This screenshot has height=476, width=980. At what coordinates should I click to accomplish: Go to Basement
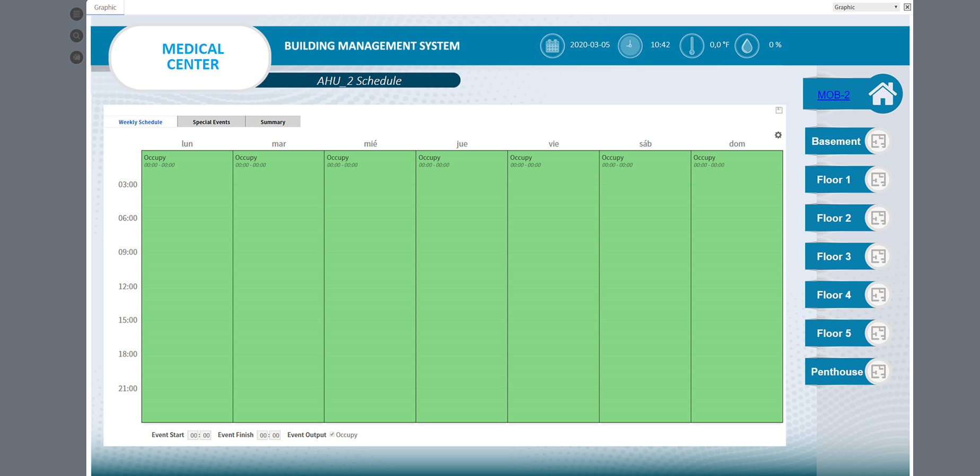pos(836,141)
